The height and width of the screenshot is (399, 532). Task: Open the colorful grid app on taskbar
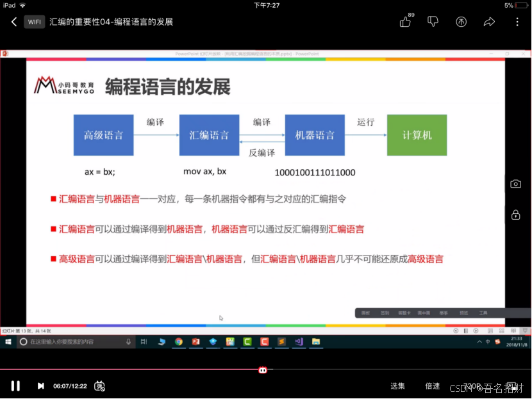[x=230, y=342]
